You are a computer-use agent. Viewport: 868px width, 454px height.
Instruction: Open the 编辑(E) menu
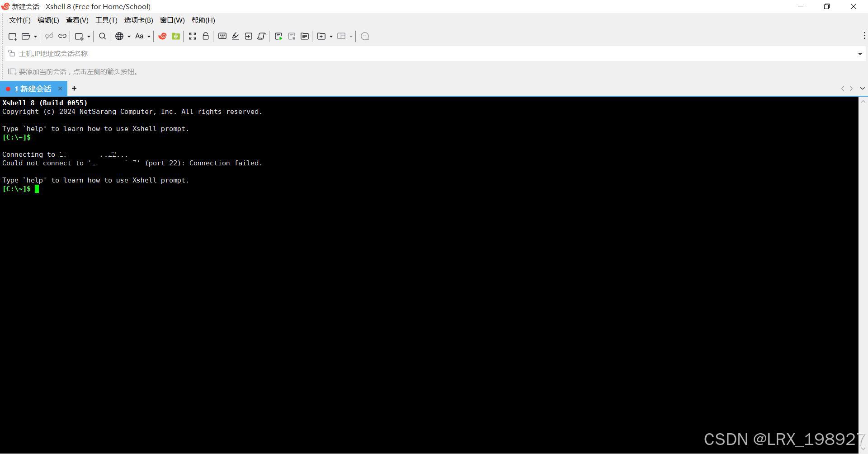[x=48, y=20]
